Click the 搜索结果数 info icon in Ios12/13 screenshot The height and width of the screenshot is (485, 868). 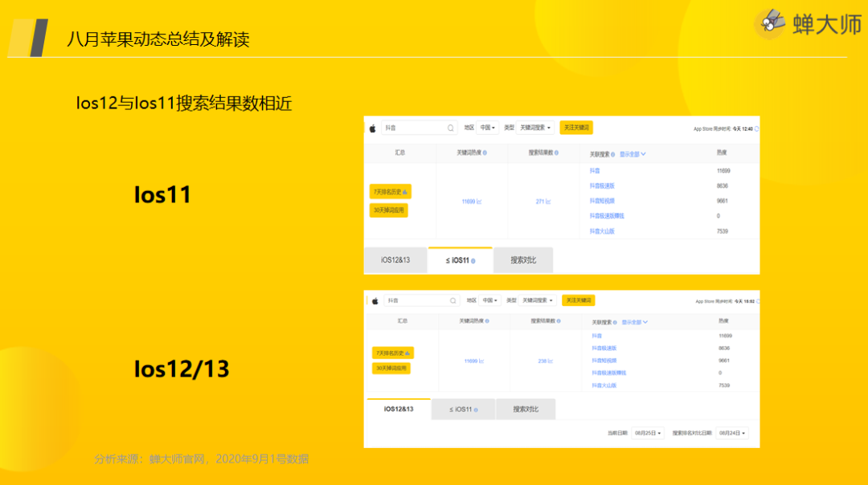pyautogui.click(x=559, y=321)
